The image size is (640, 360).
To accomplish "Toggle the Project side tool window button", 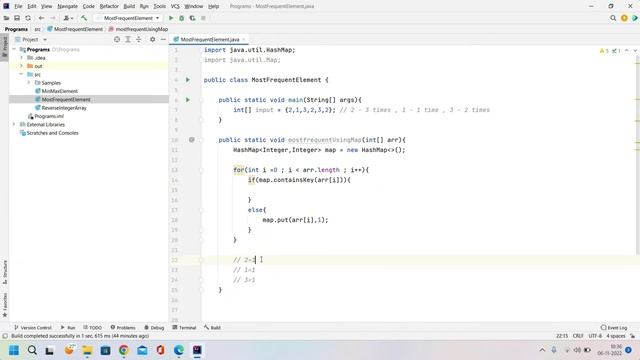I will [4, 48].
